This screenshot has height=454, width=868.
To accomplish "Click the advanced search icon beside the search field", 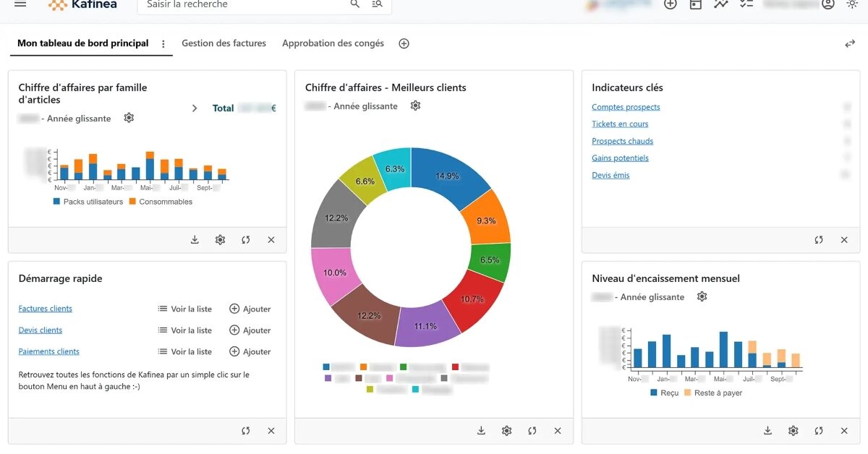I will point(377,4).
